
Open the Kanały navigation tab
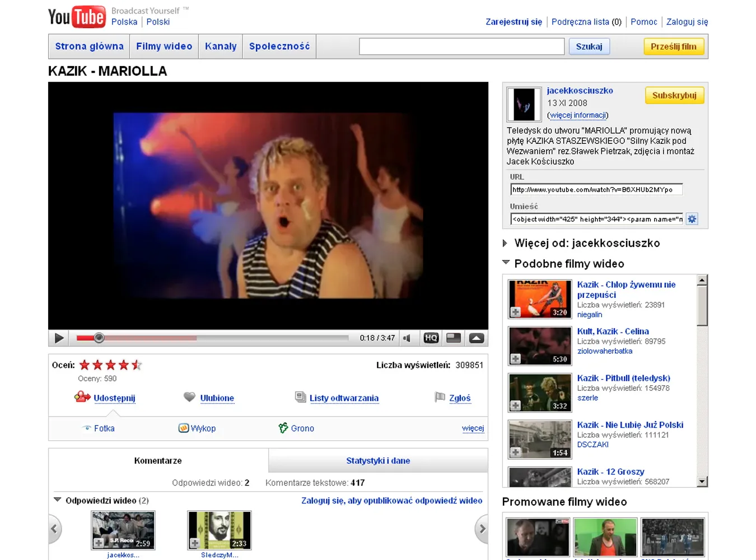pos(220,46)
